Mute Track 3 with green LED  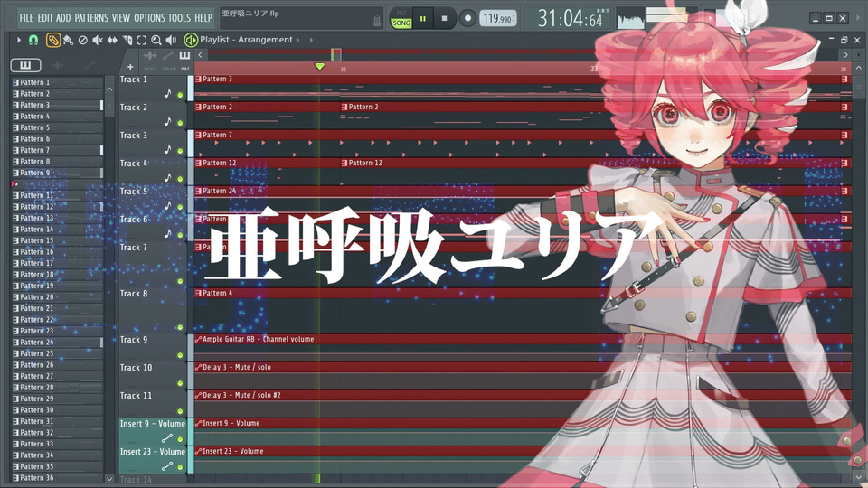pyautogui.click(x=180, y=151)
